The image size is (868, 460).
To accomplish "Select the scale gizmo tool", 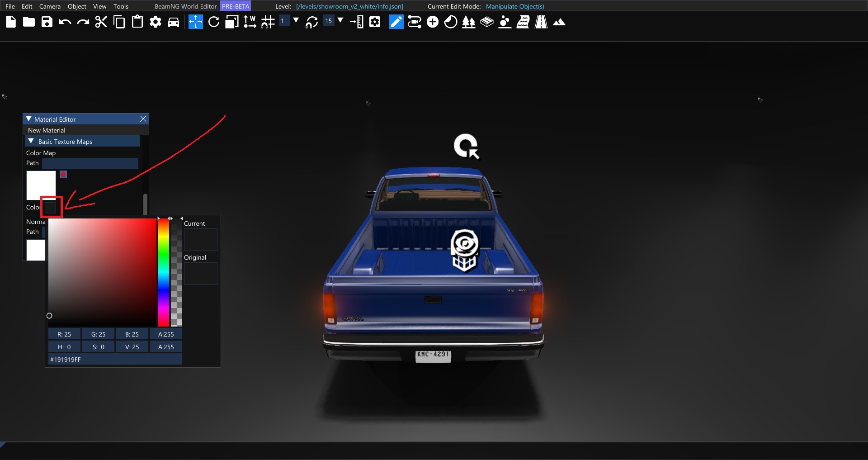I will coord(232,22).
